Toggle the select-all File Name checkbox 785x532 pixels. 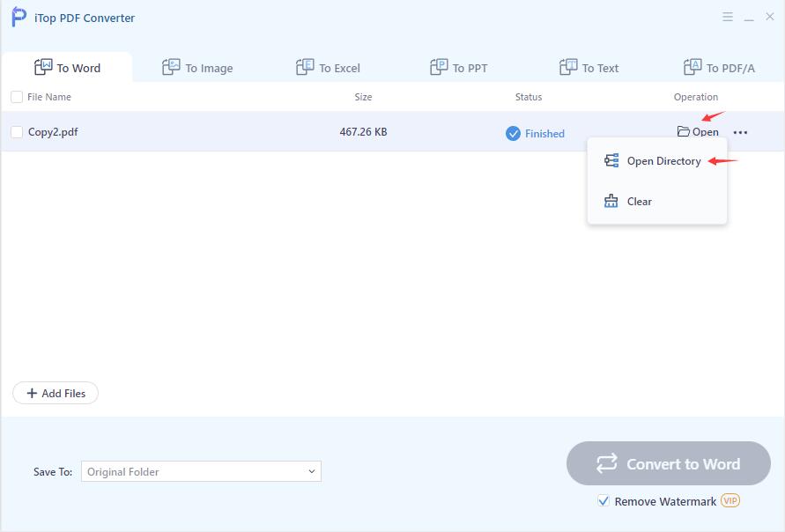tap(17, 97)
